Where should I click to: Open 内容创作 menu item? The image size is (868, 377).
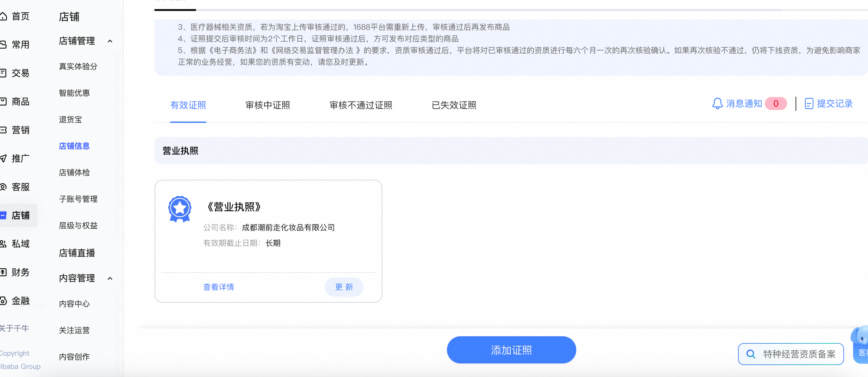pyautogui.click(x=74, y=357)
